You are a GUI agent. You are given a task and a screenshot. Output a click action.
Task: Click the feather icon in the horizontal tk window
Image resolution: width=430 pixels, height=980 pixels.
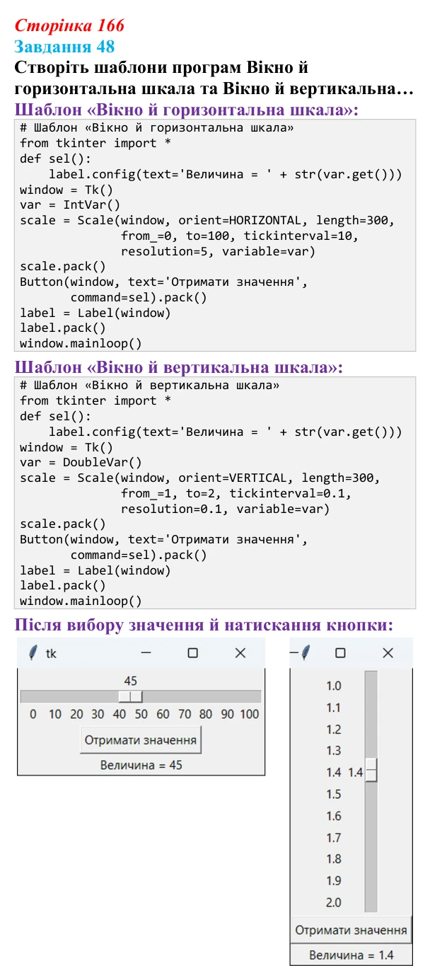coord(33,653)
